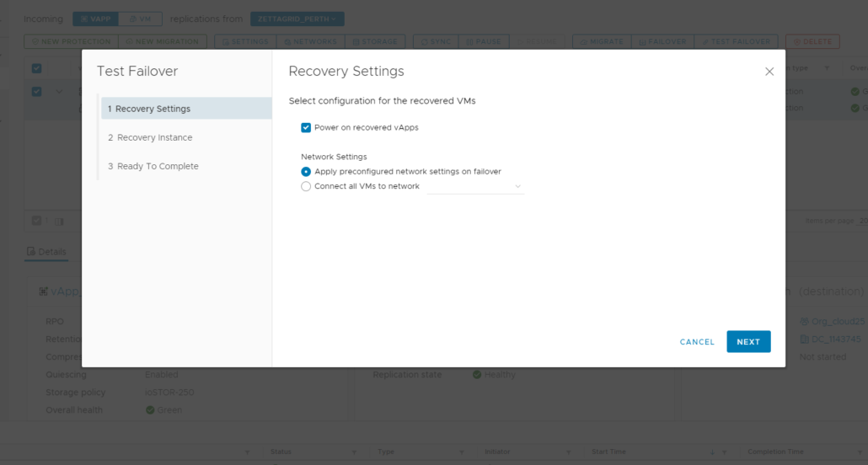Click the Green overall health value
The image size is (868, 465).
click(x=169, y=410)
